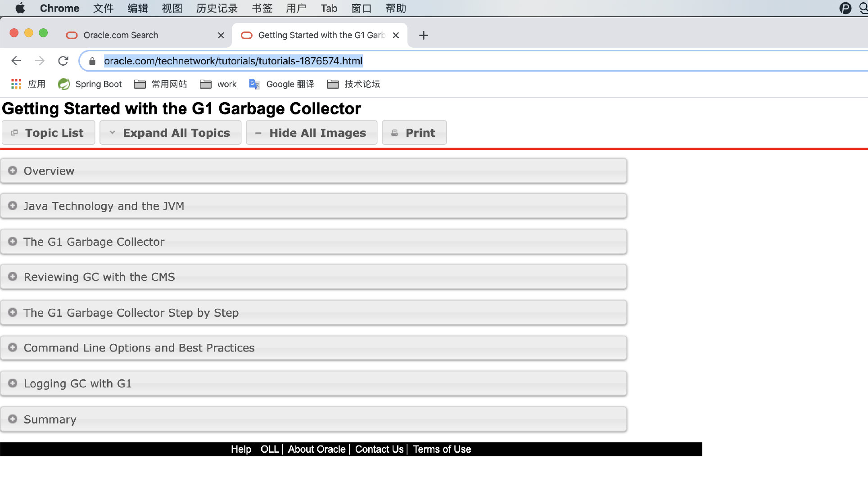The image size is (868, 486).
Task: Open the Contact Us footer link
Action: coord(379,449)
